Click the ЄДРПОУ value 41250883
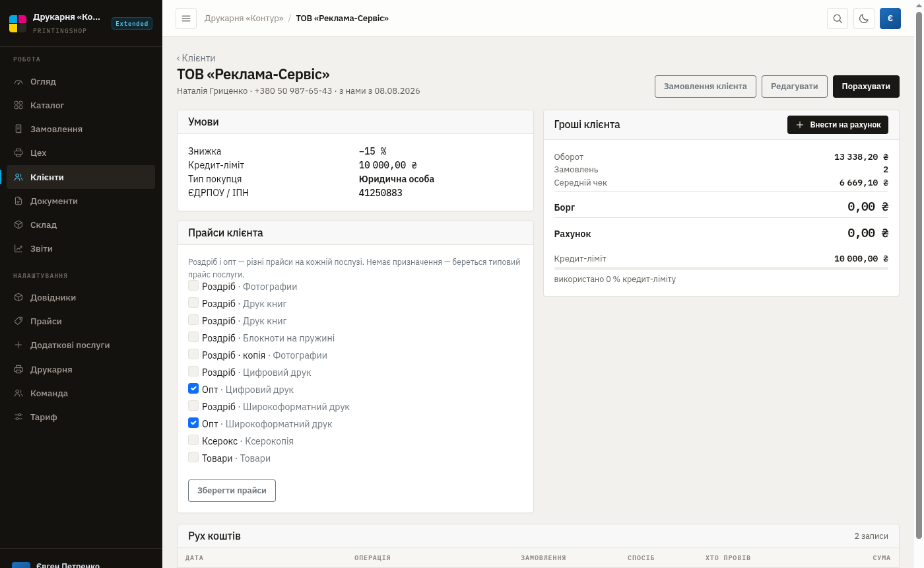The image size is (924, 568). coord(381,193)
